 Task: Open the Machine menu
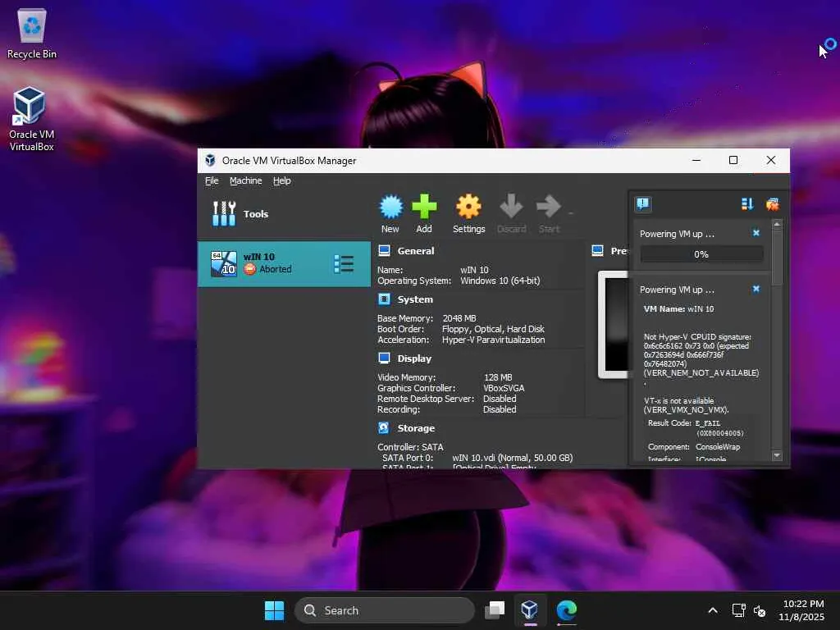(245, 180)
